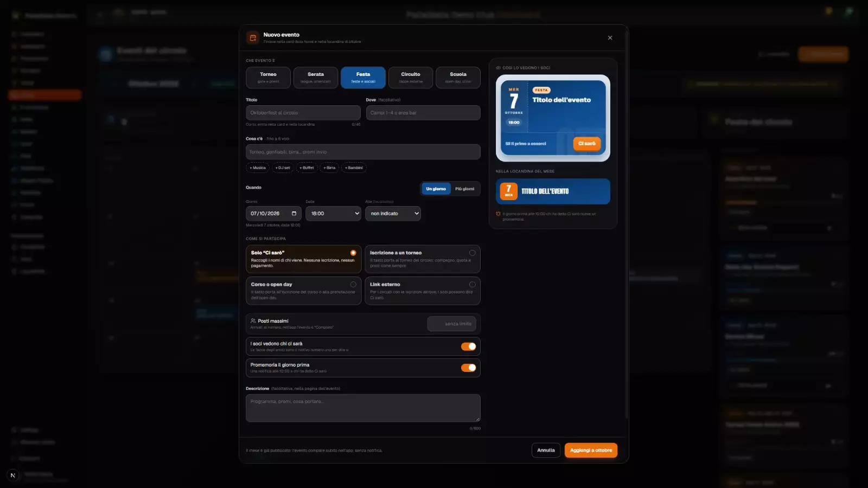
Task: Click the "Mercoledì 7 ottobre, dalle 18:00" text
Action: (x=273, y=225)
